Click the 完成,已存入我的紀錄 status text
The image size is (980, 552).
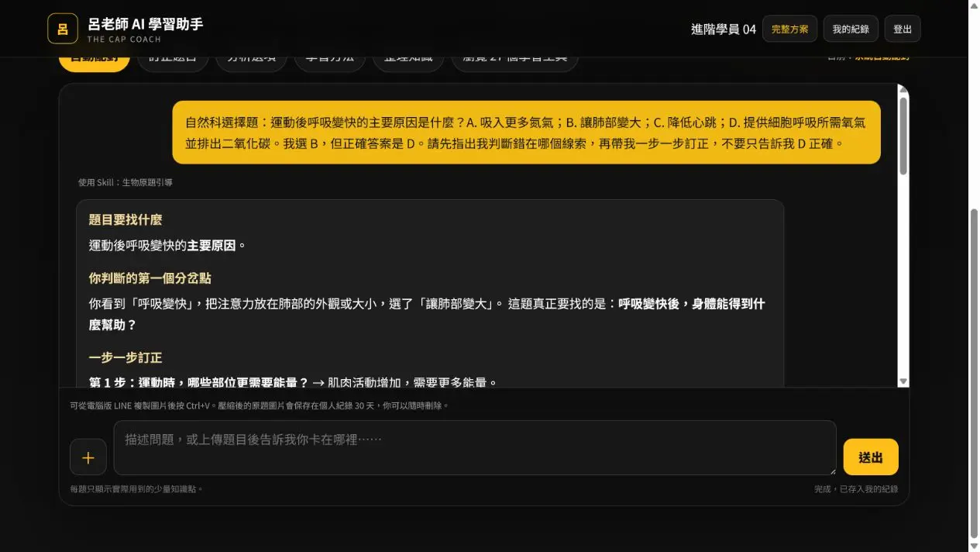pos(856,489)
